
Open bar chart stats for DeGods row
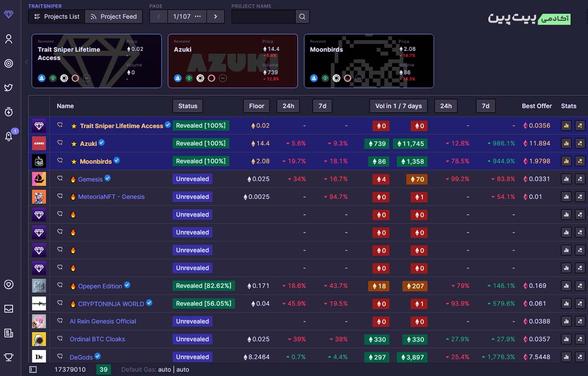coord(566,357)
